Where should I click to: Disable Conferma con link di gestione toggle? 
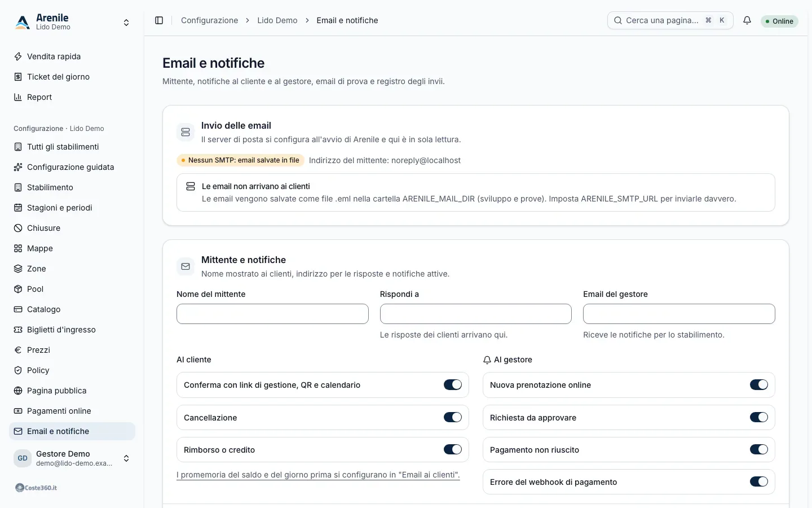tap(453, 385)
